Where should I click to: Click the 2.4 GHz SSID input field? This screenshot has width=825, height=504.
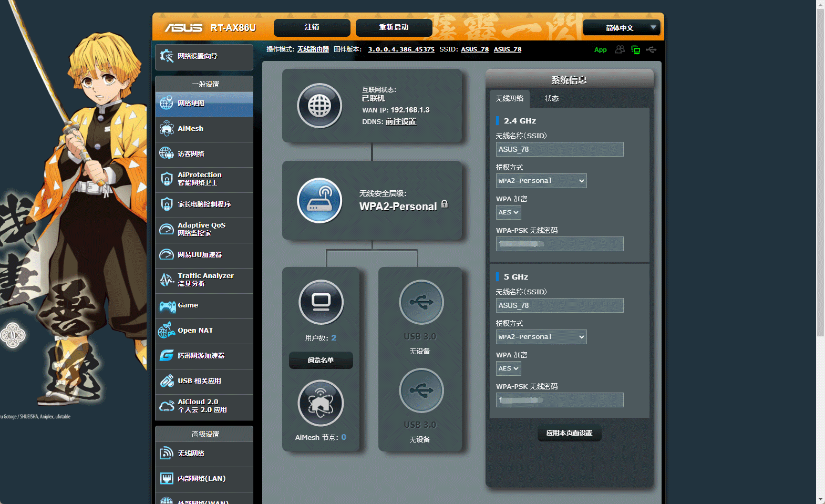(x=560, y=149)
